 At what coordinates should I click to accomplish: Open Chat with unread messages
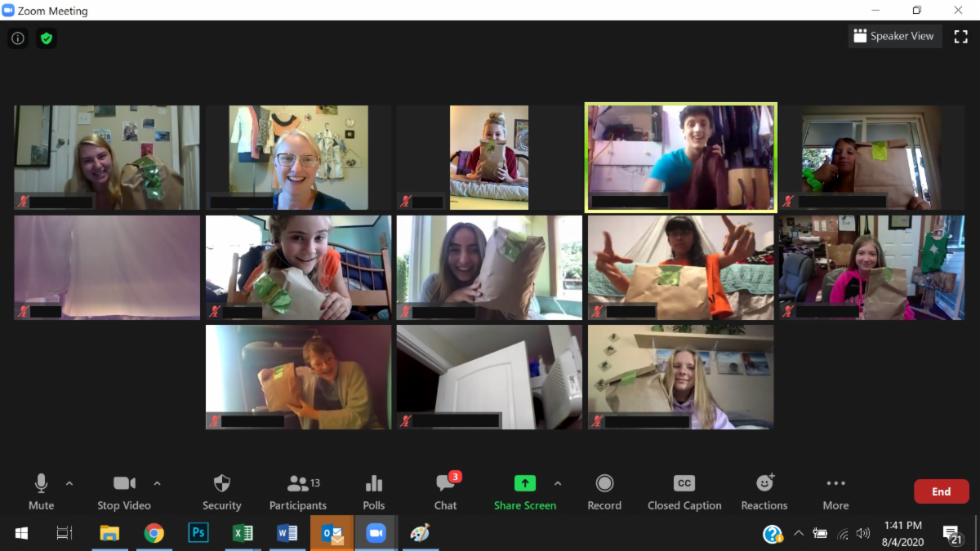(445, 492)
